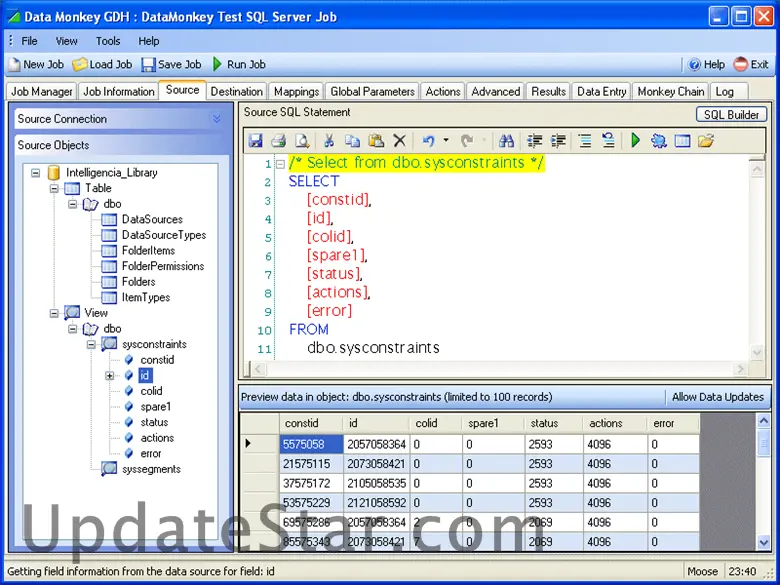Open Help from the right toolbar

pos(706,65)
